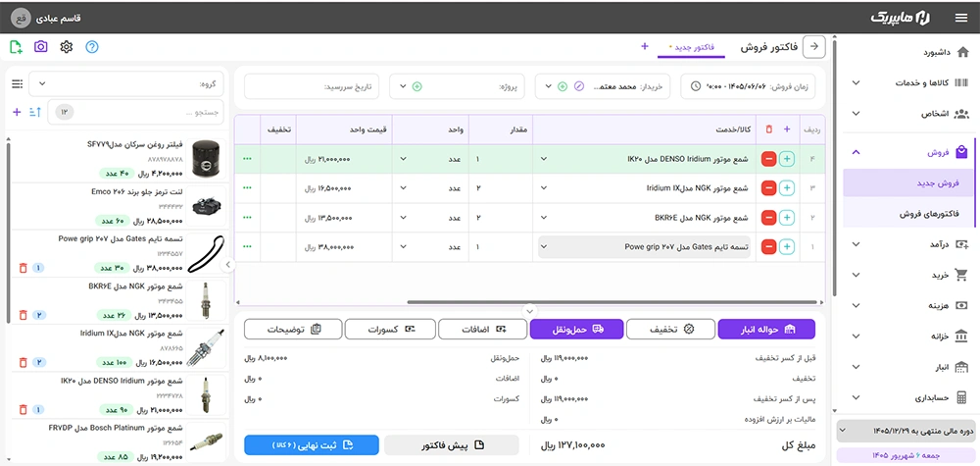The height and width of the screenshot is (466, 980).
Task: Open the user profile قاسم عبادی
Action: point(47,18)
